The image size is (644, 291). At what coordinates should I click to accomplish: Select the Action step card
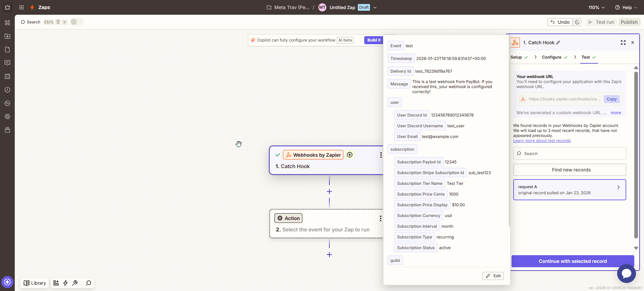click(326, 224)
